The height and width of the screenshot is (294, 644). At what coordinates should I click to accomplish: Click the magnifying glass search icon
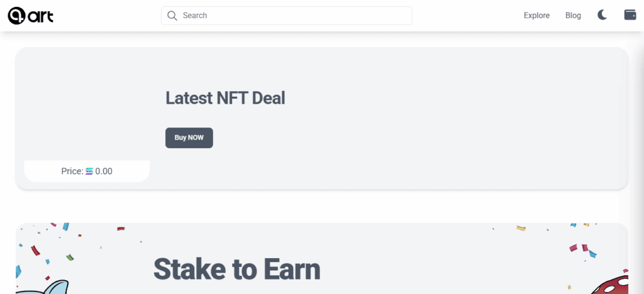(172, 16)
